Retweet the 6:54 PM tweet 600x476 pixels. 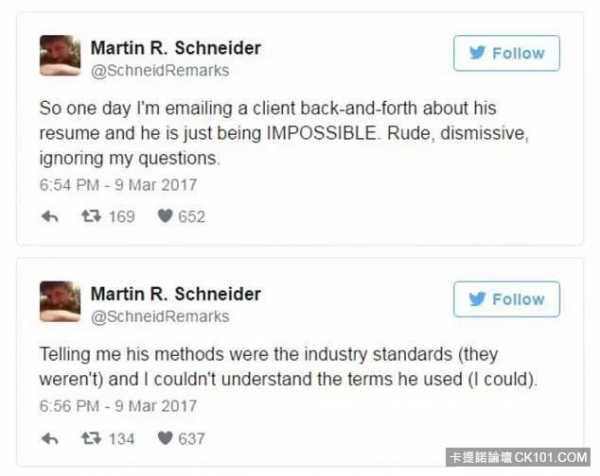coord(91,217)
